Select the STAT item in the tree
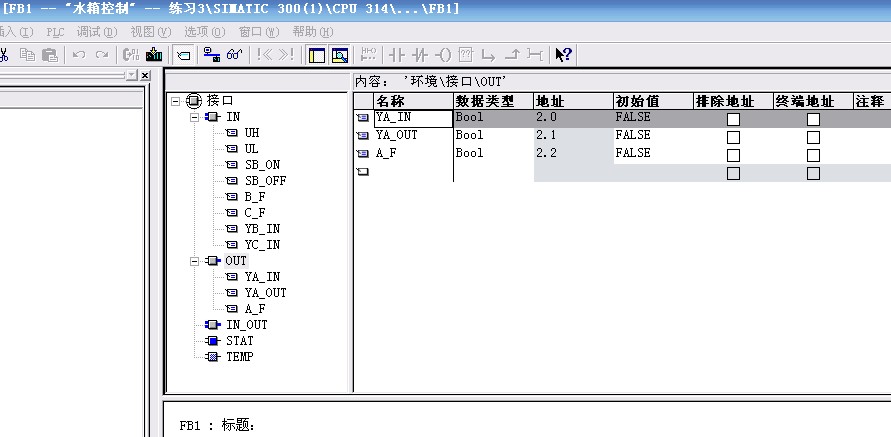 click(239, 341)
